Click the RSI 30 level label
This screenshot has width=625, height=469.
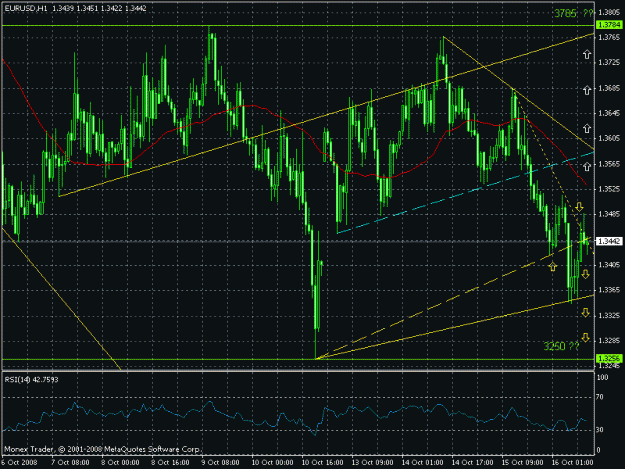click(x=600, y=430)
